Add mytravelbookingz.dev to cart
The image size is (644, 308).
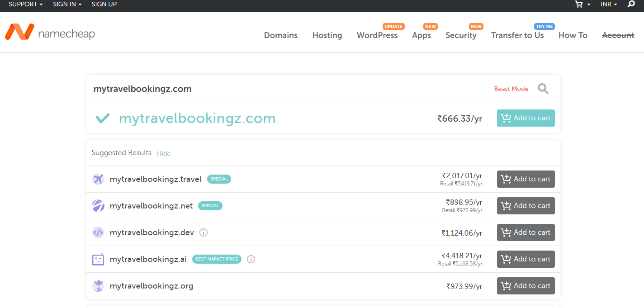[x=526, y=232]
